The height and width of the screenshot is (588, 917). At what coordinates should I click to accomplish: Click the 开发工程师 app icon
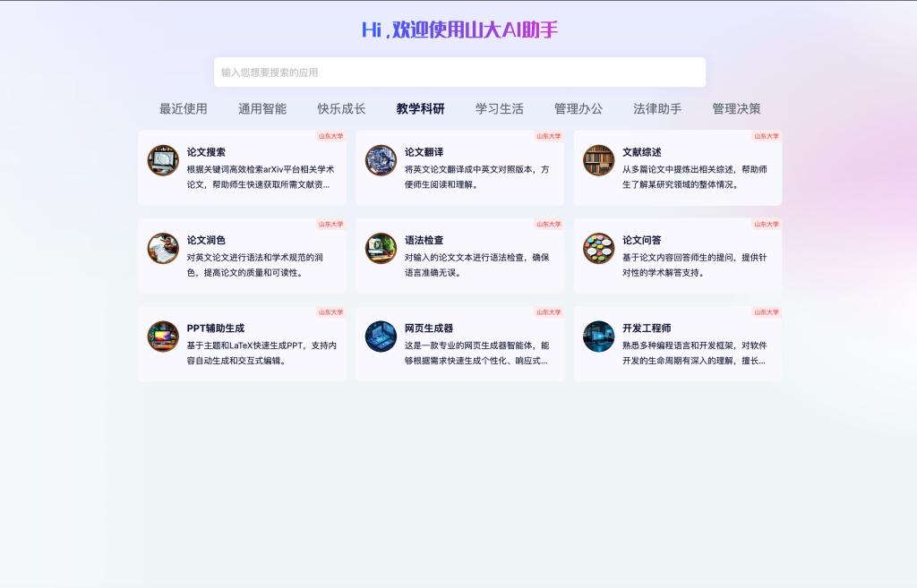click(599, 337)
